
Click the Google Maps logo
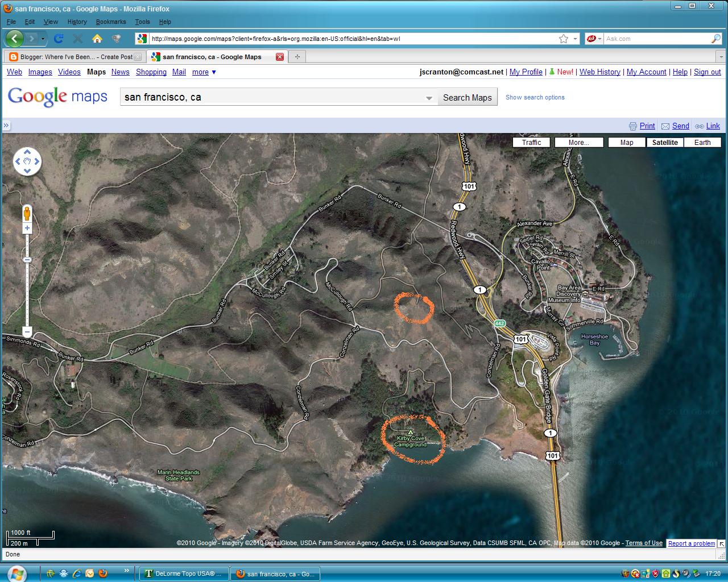coord(57,97)
